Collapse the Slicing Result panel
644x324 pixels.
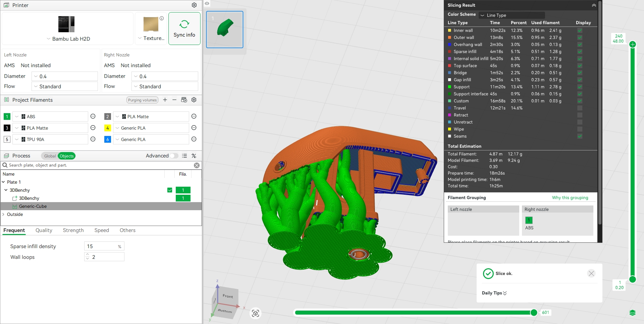point(594,5)
